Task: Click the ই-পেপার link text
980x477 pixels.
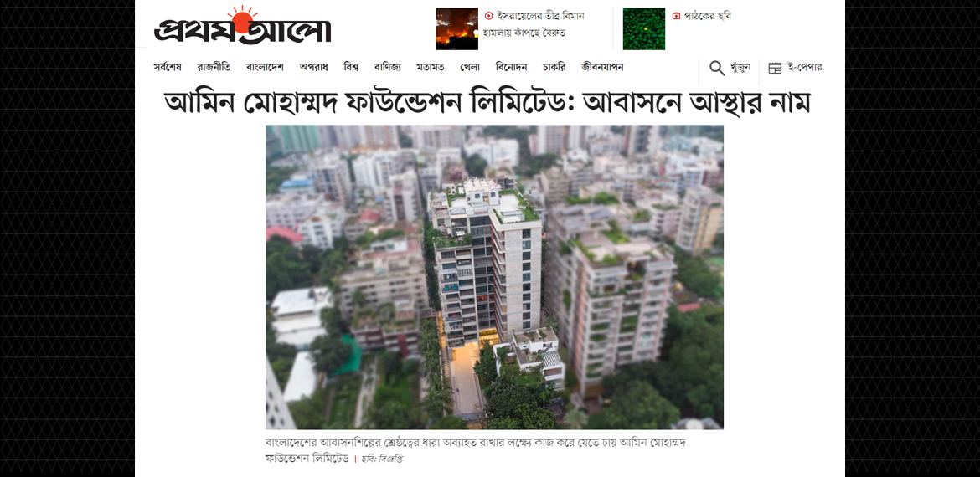Action: pos(804,68)
